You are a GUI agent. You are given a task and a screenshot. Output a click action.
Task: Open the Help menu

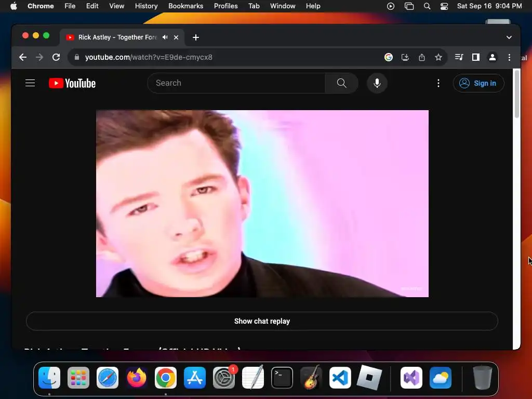pyautogui.click(x=313, y=6)
